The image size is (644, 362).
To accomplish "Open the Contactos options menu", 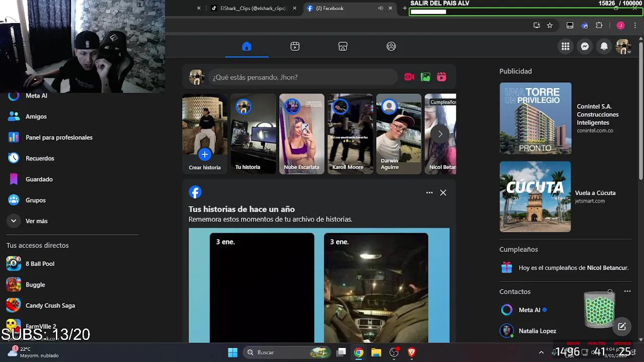I will pos(627,292).
